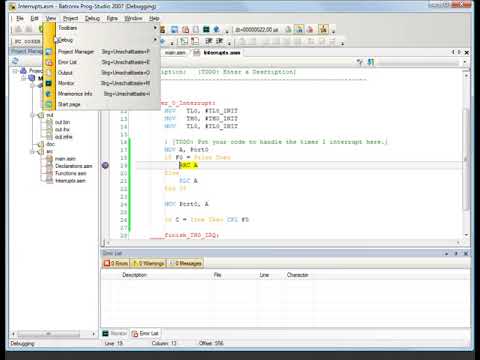
Task: Sort error list by Description column
Action: (x=134, y=275)
